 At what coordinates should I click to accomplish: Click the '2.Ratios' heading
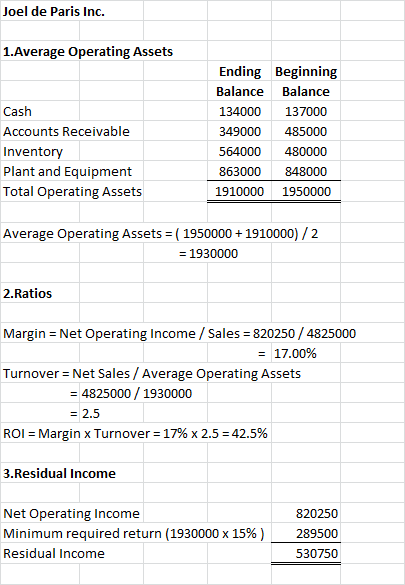click(x=28, y=294)
